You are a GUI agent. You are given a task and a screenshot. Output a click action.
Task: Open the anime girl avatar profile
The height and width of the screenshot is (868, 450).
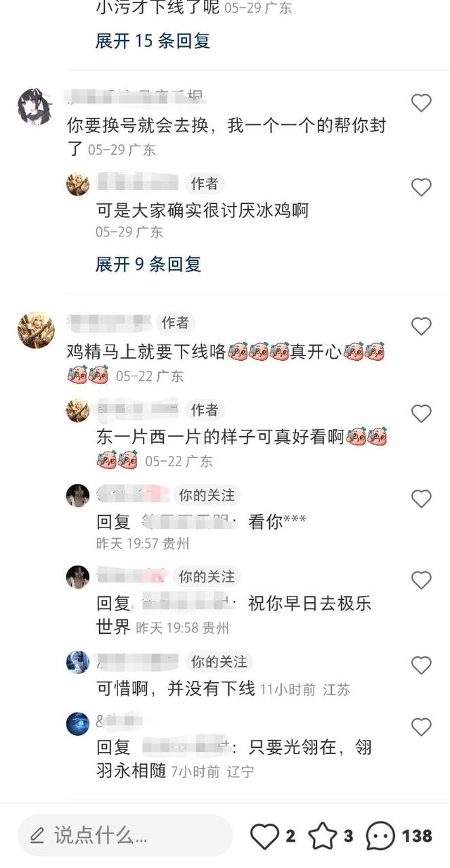tap(35, 107)
